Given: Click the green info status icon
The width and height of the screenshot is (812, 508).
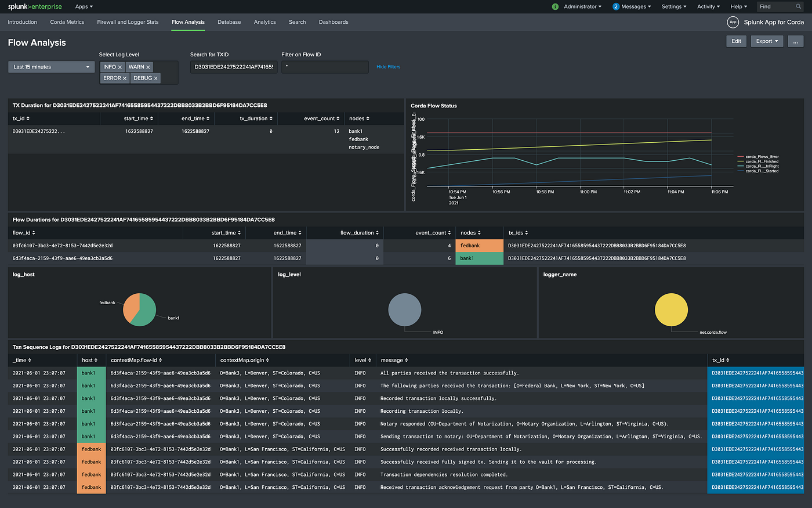Looking at the screenshot, I should 555,6.
